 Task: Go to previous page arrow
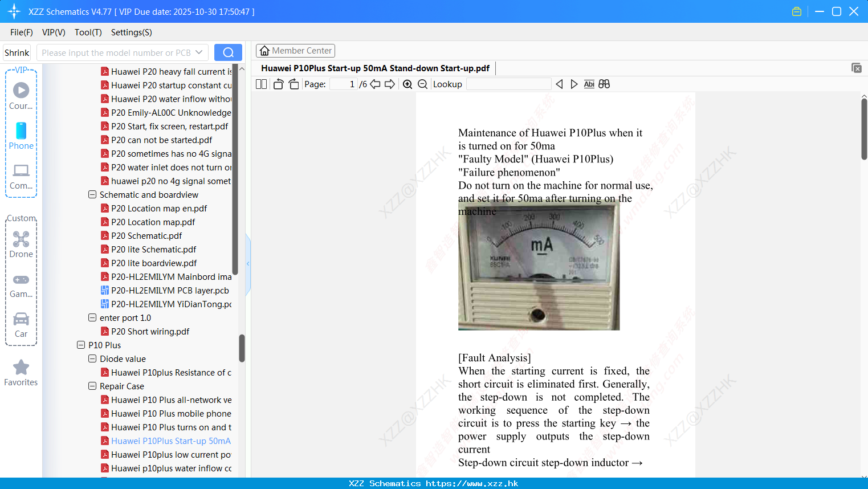point(375,84)
